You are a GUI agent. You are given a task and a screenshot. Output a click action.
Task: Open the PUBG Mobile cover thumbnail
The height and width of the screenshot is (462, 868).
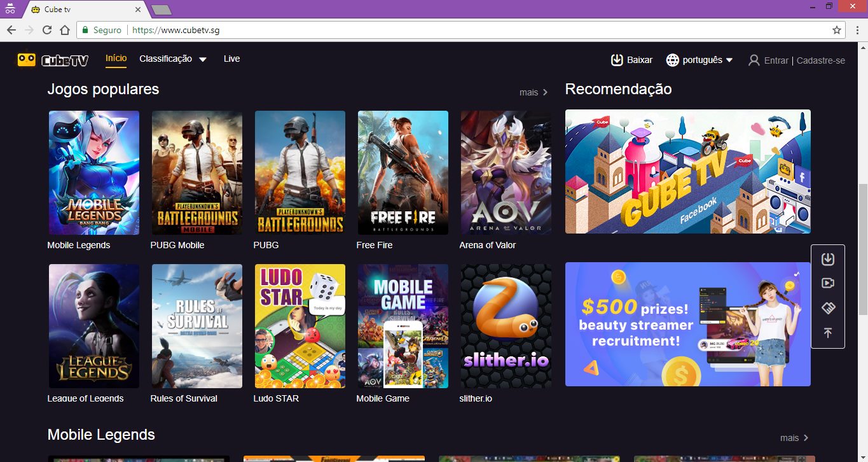[197, 173]
